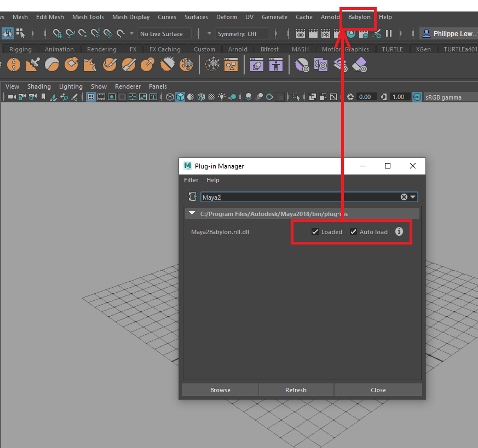Click the Select camera icon in panel toolbar
This screenshot has width=478, height=448.
(x=12, y=97)
